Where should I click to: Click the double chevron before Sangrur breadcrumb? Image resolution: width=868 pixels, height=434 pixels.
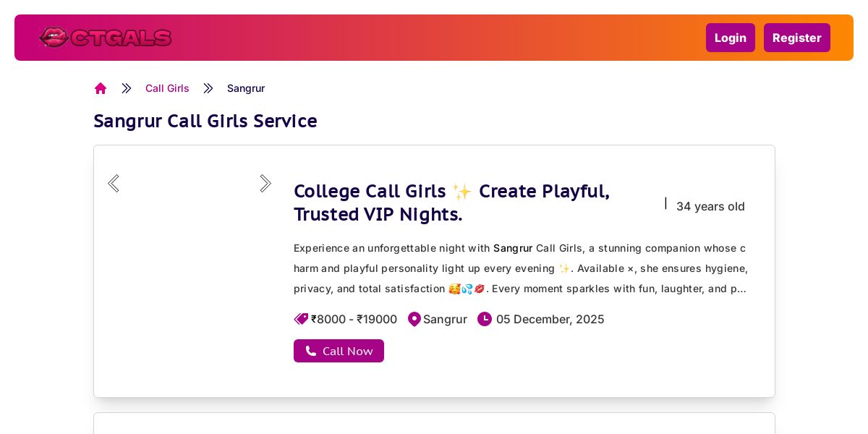pos(208,88)
